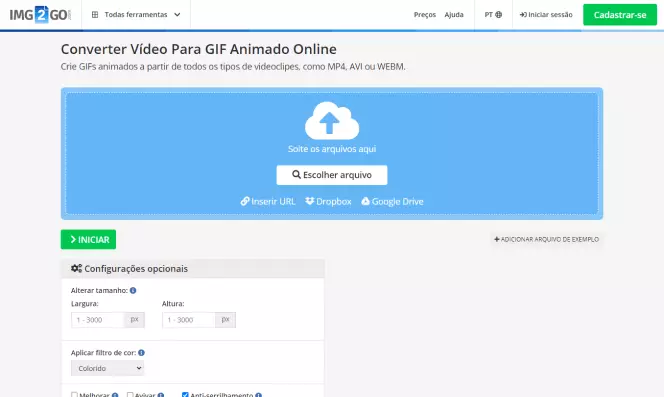Screen dimensions: 664x397
Task: Click the info icon beside Aplicar filtro de cor
Action: (141, 353)
